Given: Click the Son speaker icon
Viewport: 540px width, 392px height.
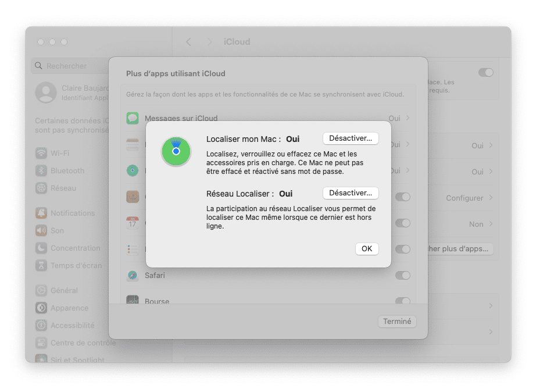Looking at the screenshot, I should (41, 230).
